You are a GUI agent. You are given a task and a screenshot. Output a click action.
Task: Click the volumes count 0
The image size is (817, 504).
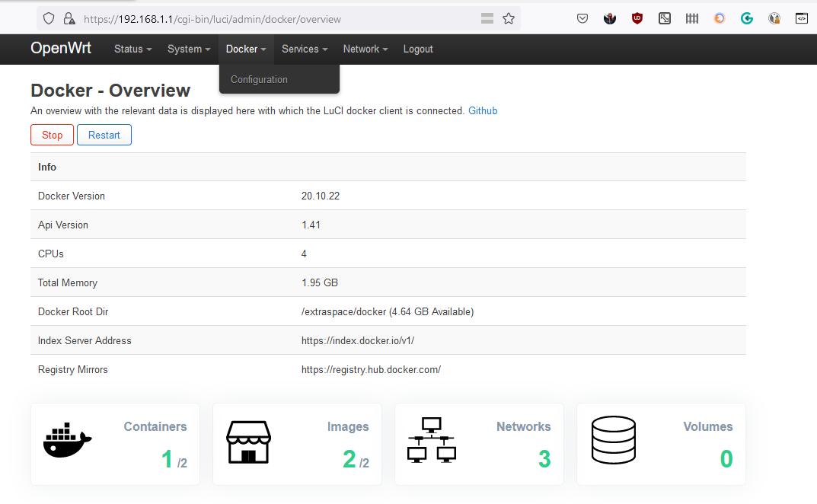coord(726,459)
